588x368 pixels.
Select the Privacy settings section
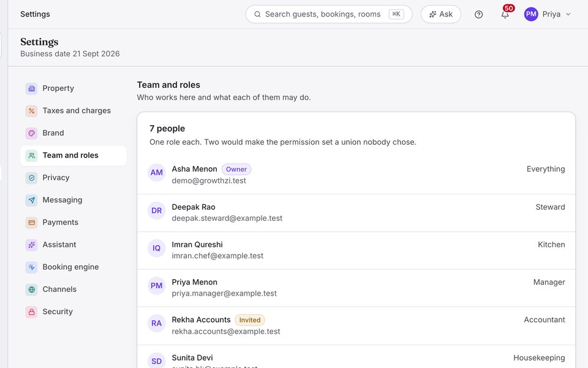click(x=73, y=178)
